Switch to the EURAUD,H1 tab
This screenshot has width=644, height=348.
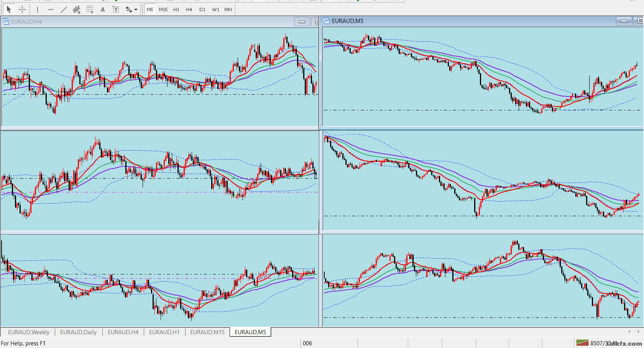tap(164, 332)
